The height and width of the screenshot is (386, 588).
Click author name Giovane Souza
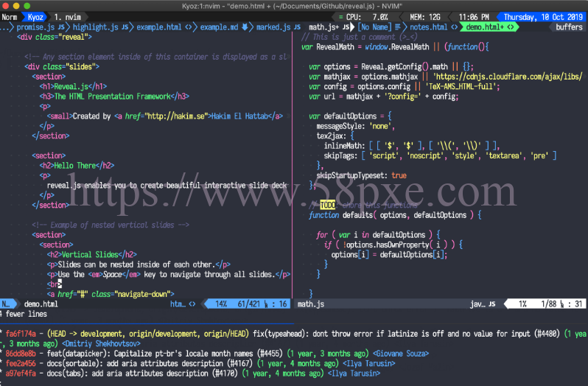[401, 354]
